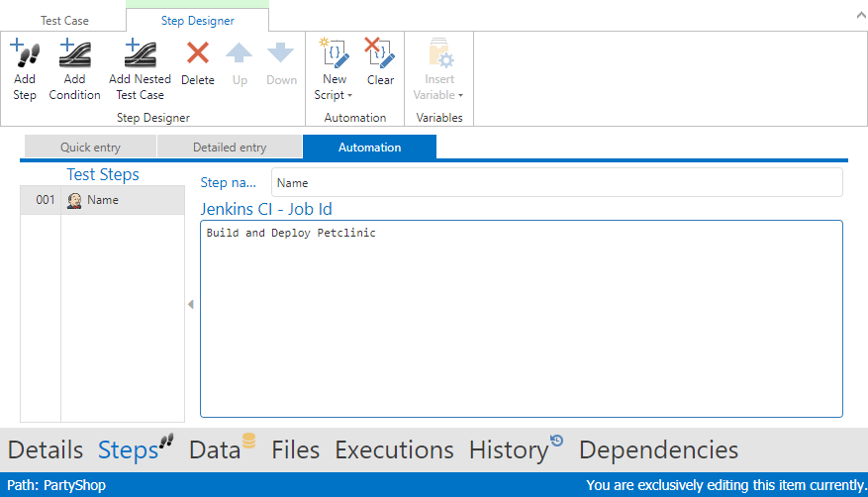Switch to the Test Case ribbon tab
Image resolution: width=868 pixels, height=497 pixels.
[64, 20]
